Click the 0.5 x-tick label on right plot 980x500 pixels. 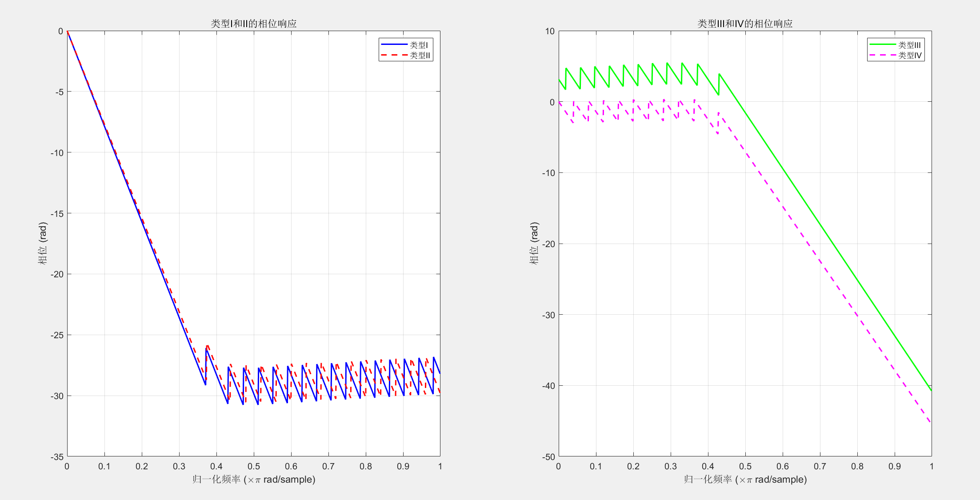[x=745, y=466]
